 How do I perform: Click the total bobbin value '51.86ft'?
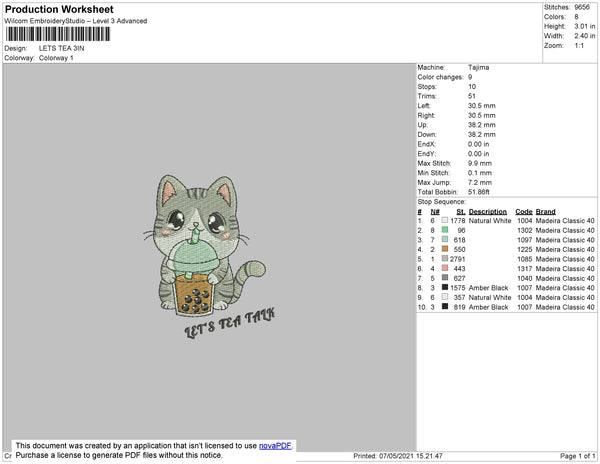point(479,192)
